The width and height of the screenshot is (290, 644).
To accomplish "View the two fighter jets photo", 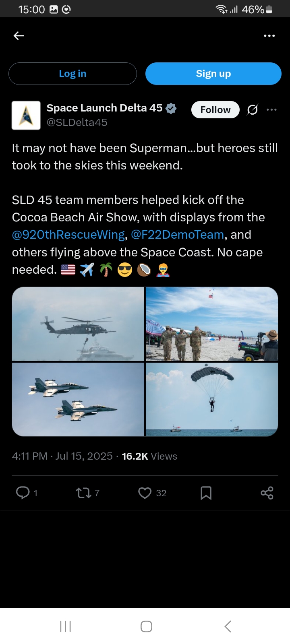I will (78, 399).
